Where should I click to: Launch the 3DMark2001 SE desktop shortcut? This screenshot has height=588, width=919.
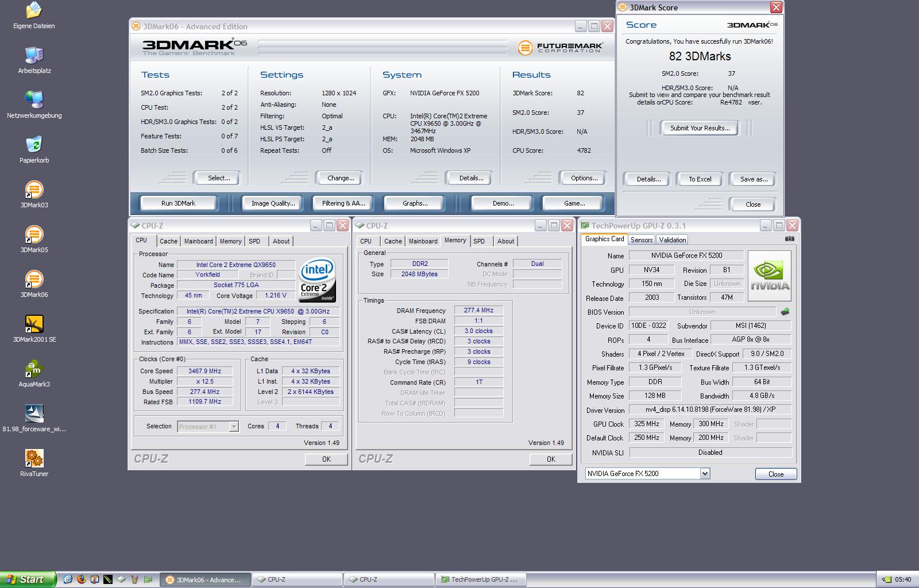pos(34,328)
